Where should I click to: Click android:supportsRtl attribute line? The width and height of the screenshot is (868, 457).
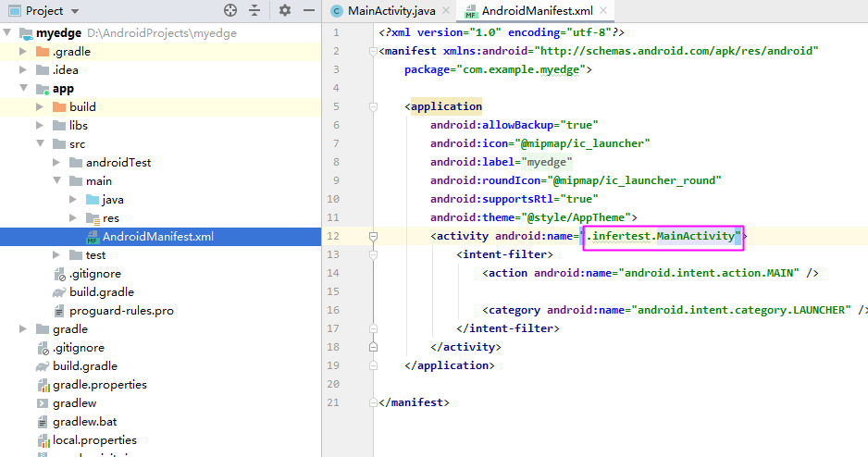tap(515, 199)
